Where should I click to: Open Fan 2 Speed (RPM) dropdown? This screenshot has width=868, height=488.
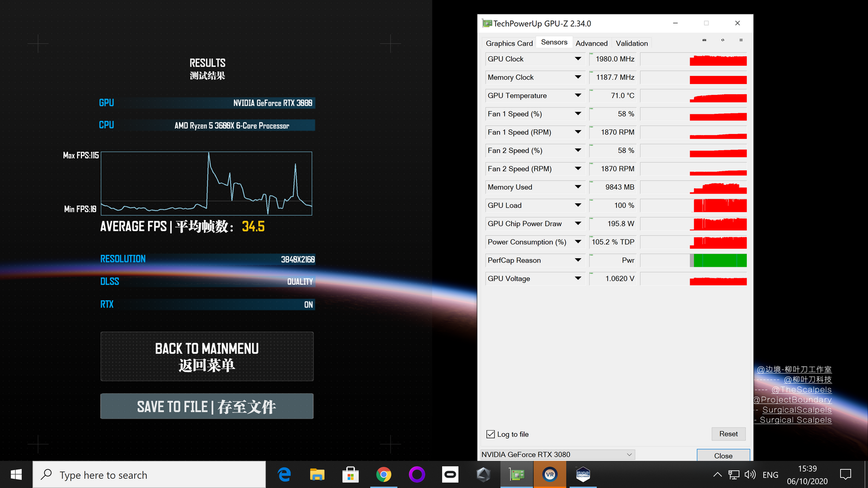578,169
